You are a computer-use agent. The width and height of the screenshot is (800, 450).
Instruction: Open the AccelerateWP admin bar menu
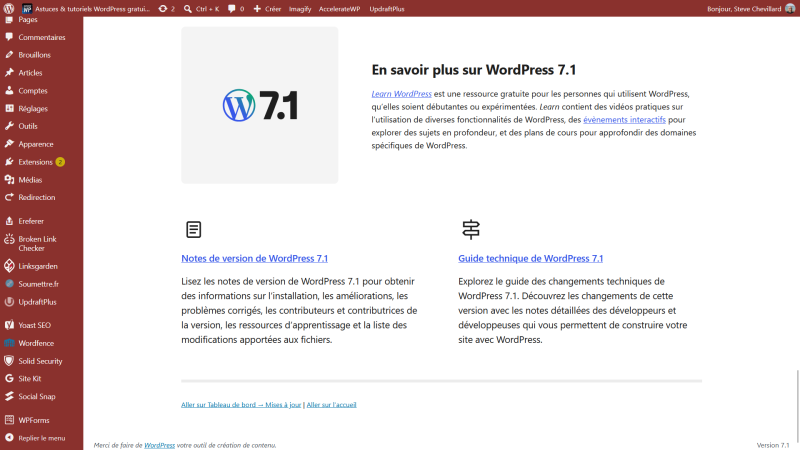(339, 9)
